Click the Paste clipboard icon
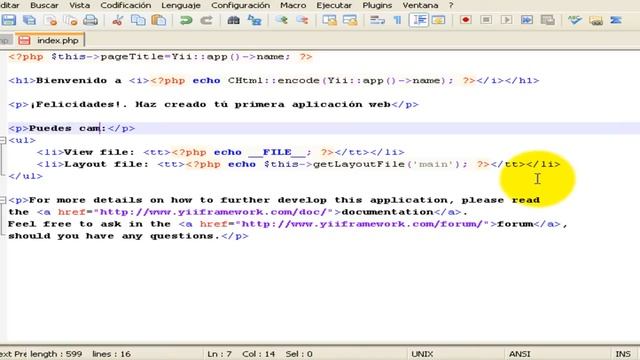640x360 pixels. pyautogui.click(x=159, y=20)
